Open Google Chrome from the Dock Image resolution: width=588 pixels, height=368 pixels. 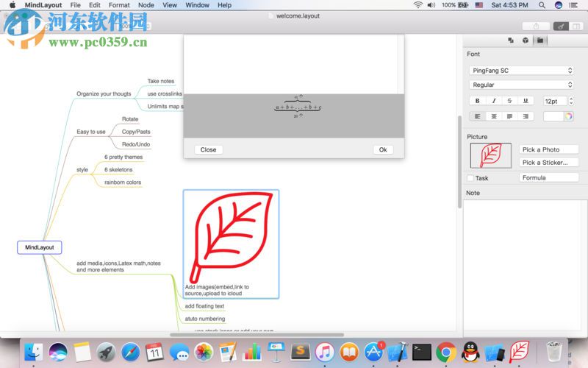click(x=446, y=353)
